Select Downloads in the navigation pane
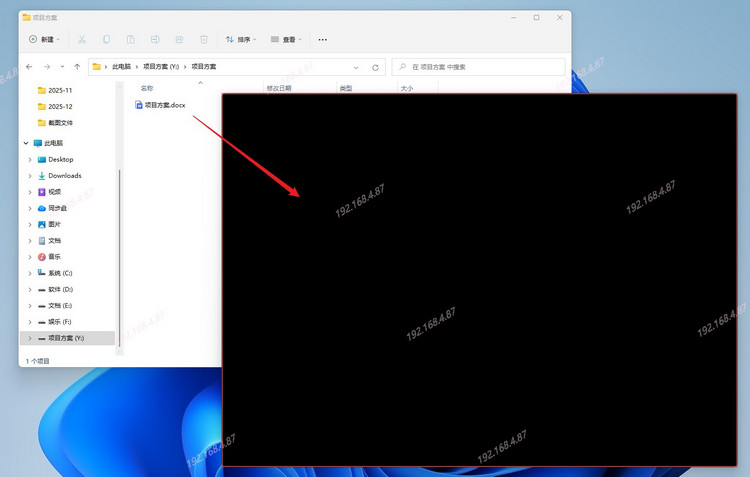The width and height of the screenshot is (750, 477). [x=64, y=176]
